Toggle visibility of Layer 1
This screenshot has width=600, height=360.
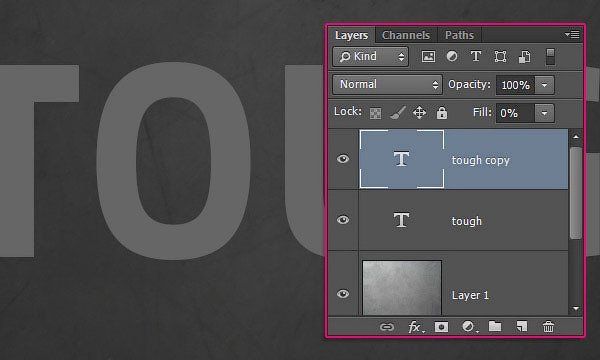click(x=343, y=294)
